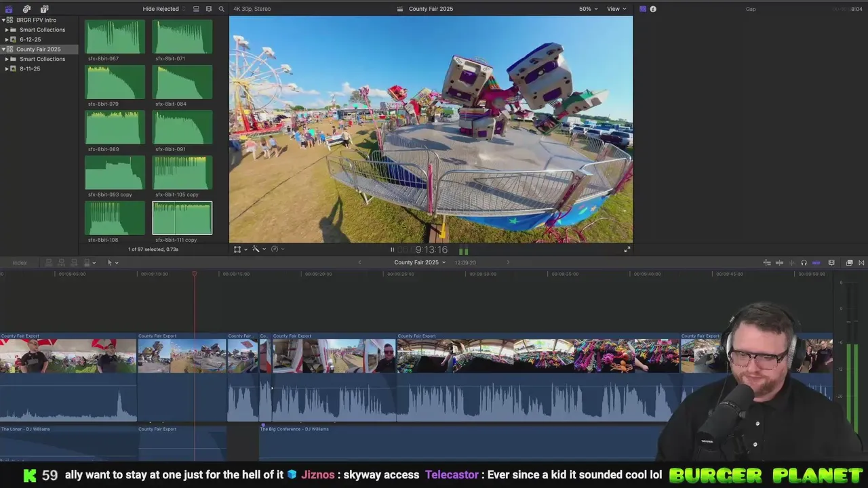This screenshot has width=868, height=488.
Task: Select the sfx-8bit-105 copy clip
Action: point(182,173)
